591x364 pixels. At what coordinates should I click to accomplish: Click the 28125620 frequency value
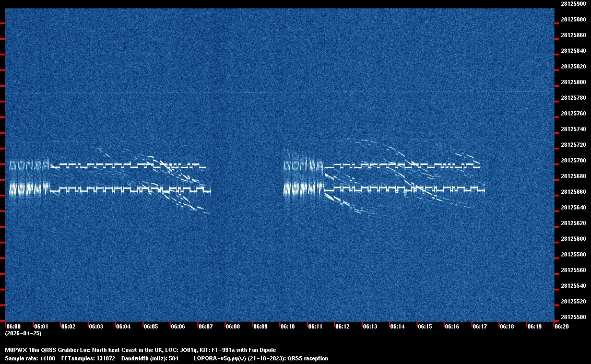point(573,223)
